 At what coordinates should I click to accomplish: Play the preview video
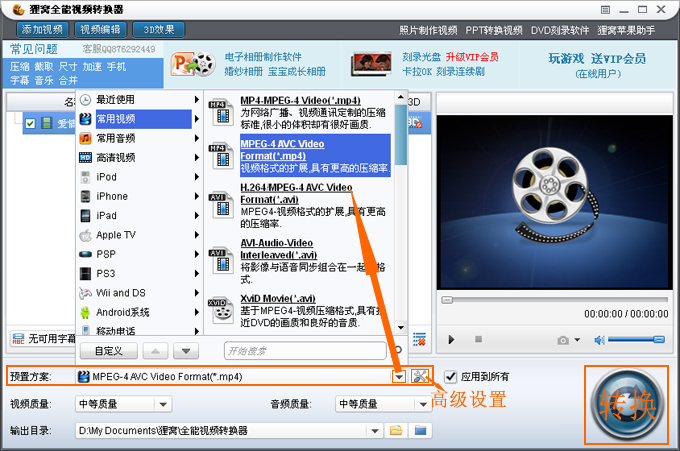coord(451,340)
